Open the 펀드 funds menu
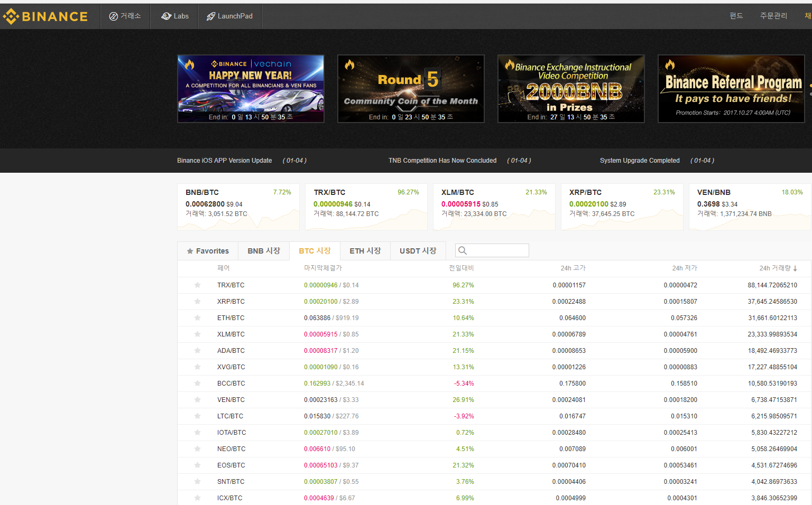This screenshot has height=505, width=812. click(x=736, y=16)
